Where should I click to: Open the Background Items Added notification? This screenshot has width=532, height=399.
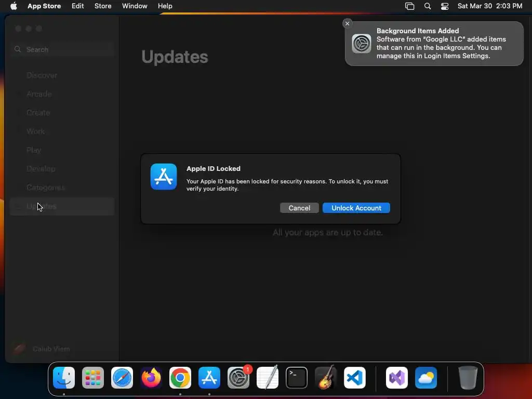434,44
